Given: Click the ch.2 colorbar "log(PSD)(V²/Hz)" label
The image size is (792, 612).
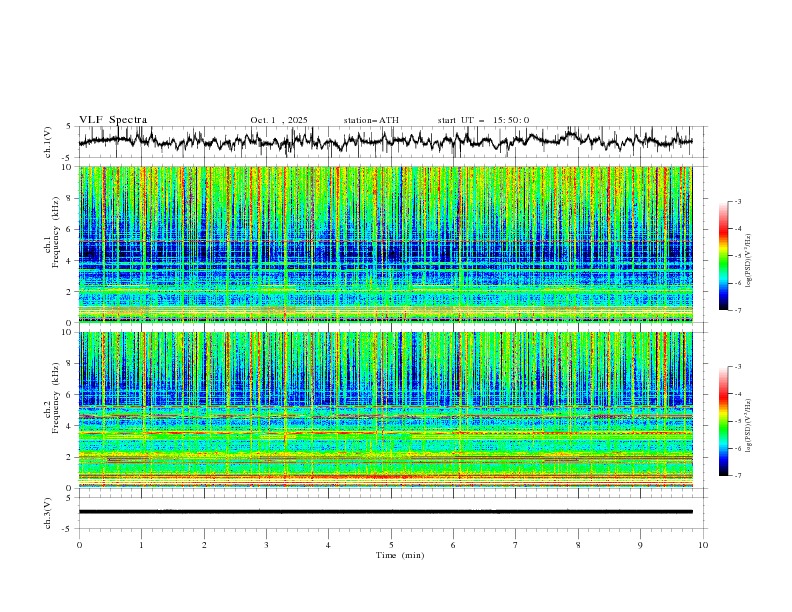Looking at the screenshot, I should click(x=748, y=425).
